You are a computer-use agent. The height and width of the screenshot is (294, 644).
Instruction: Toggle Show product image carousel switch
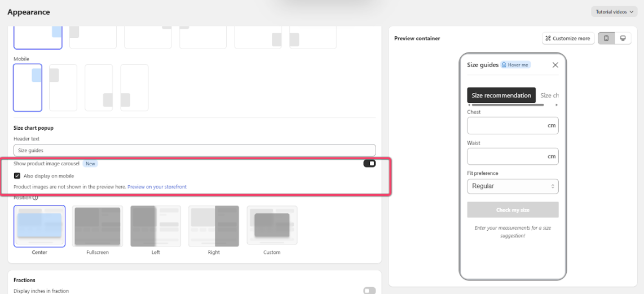click(x=369, y=164)
